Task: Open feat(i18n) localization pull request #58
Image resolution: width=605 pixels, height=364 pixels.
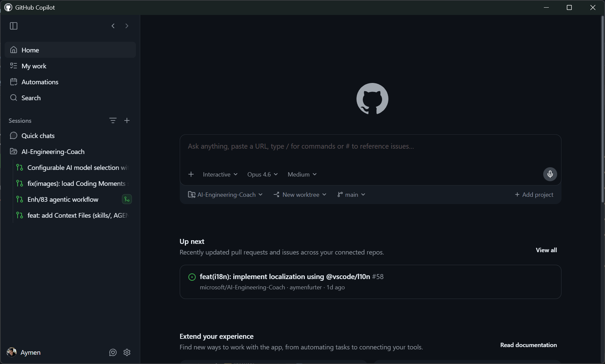Action: 370,282
